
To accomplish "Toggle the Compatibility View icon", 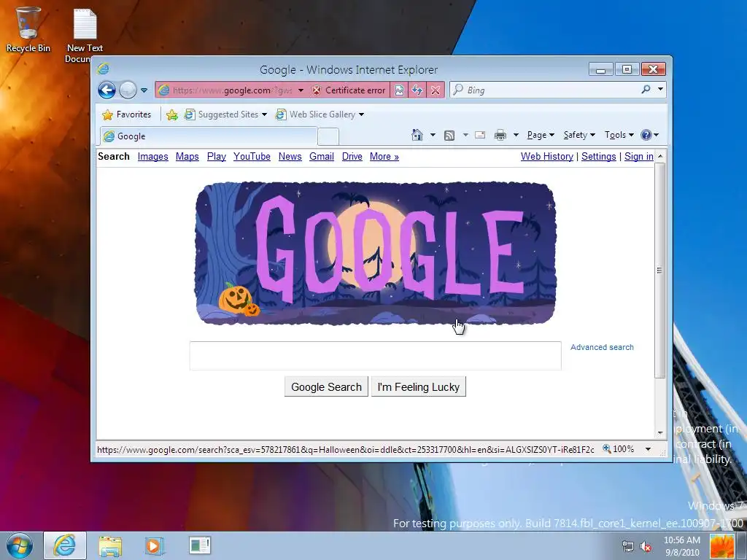I will coord(399,90).
